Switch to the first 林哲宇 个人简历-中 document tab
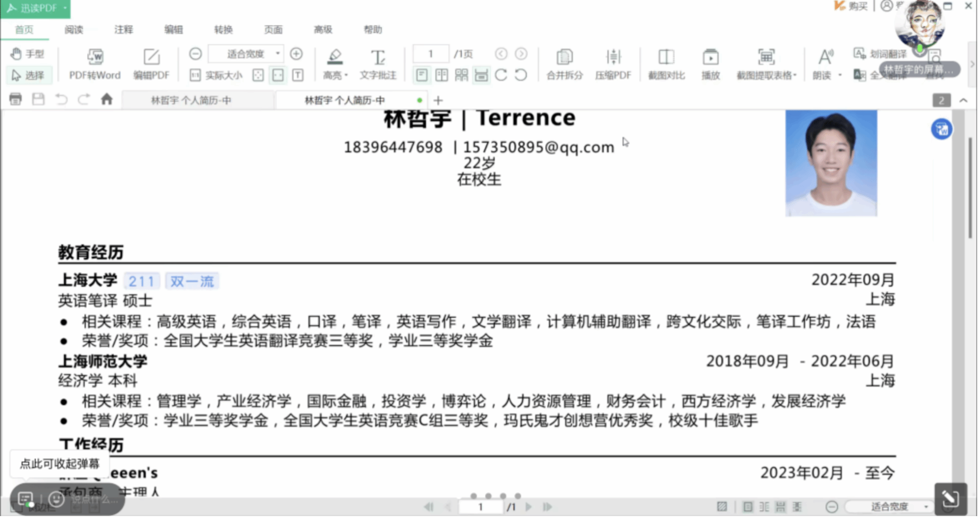Viewport: 980px width, 517px height. (x=191, y=100)
